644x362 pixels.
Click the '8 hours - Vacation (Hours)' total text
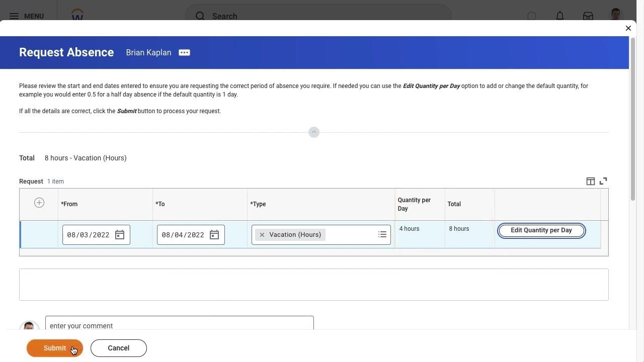86,158
